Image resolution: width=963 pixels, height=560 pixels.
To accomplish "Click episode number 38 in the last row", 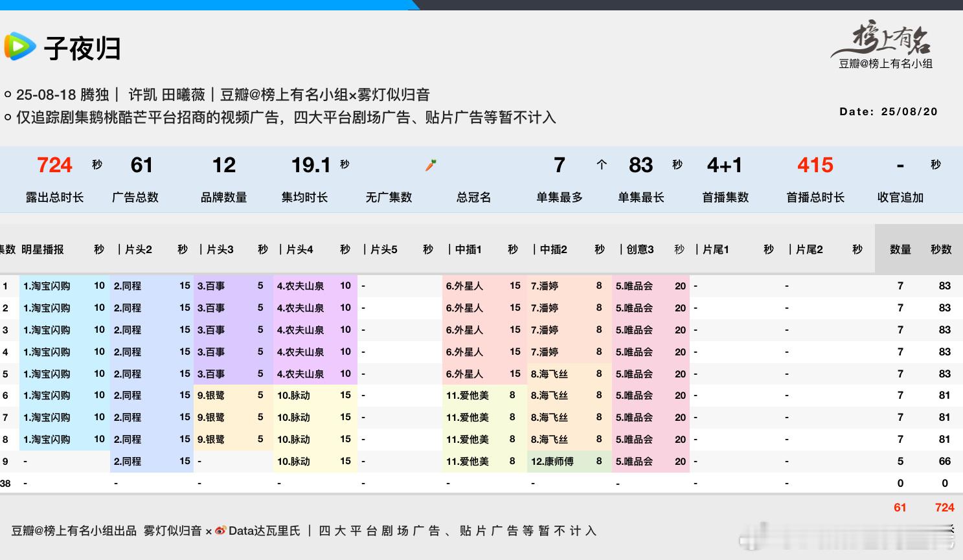I will (6, 483).
